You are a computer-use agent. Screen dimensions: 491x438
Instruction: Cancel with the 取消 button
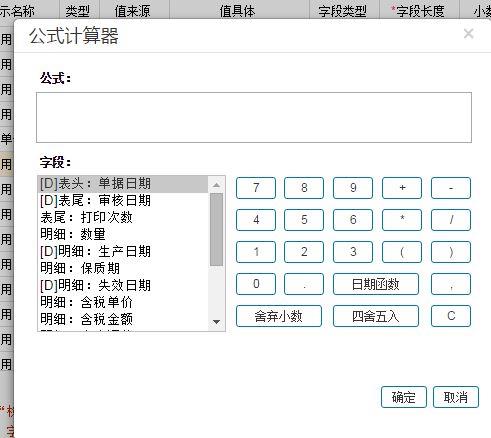[x=456, y=397]
